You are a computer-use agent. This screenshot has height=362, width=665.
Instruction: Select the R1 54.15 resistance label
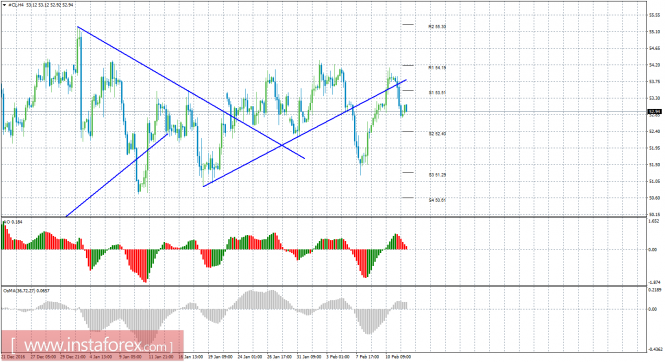(437, 67)
